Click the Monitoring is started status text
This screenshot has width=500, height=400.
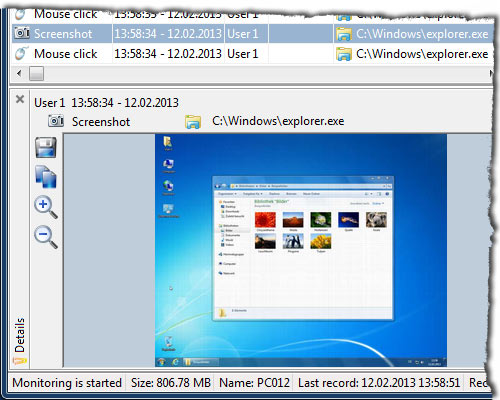pyautogui.click(x=67, y=383)
